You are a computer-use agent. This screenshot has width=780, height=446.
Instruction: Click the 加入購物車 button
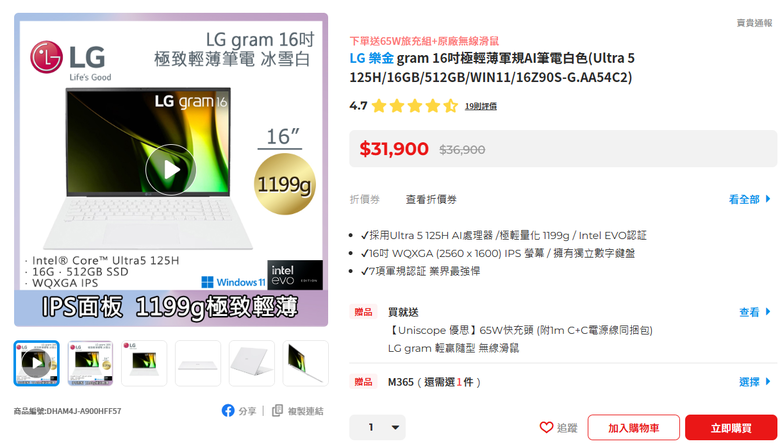[x=633, y=428]
